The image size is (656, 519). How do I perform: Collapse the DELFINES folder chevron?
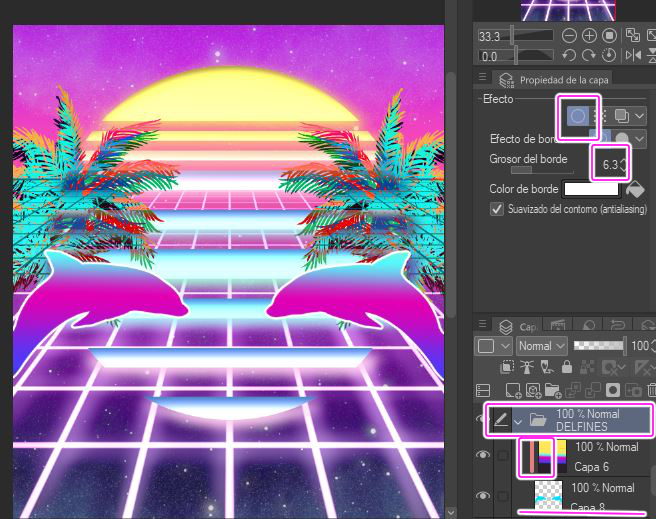[518, 422]
